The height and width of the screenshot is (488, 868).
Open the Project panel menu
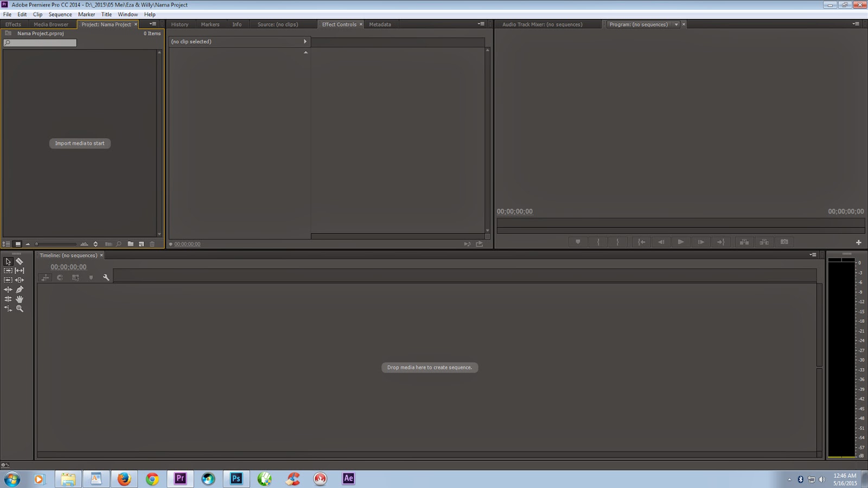pos(152,24)
